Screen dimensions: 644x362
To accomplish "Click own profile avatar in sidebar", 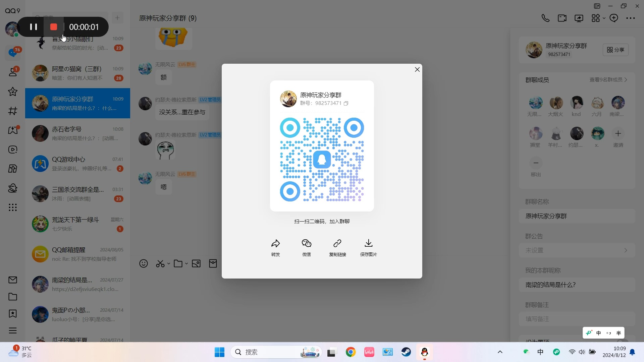I will (x=12, y=29).
